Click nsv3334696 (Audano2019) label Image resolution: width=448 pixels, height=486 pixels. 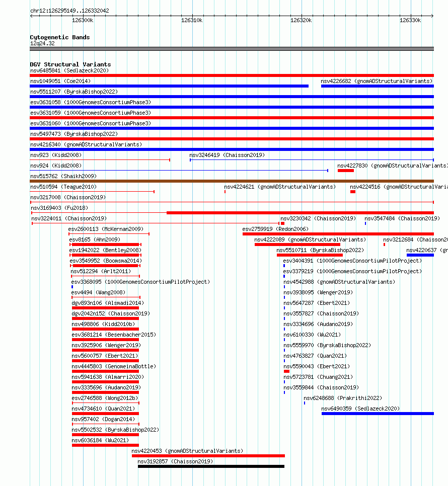318,323
